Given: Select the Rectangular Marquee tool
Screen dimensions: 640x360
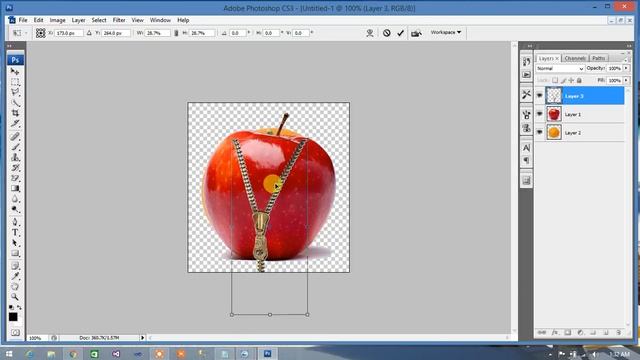Looking at the screenshot, I should pyautogui.click(x=15, y=82).
